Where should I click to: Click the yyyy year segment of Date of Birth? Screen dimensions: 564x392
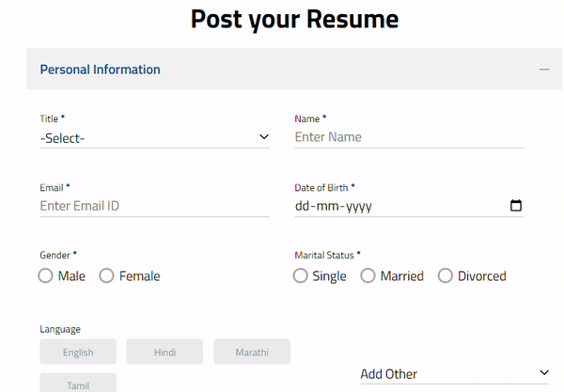(356, 207)
